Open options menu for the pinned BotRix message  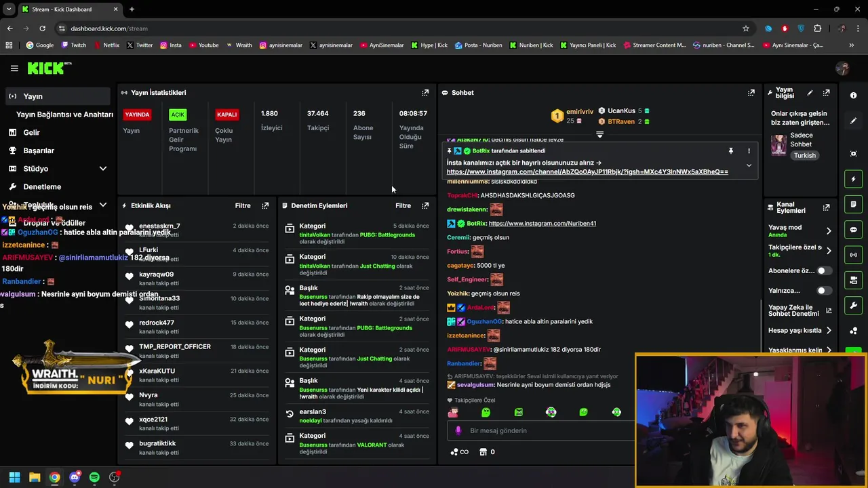[749, 151]
